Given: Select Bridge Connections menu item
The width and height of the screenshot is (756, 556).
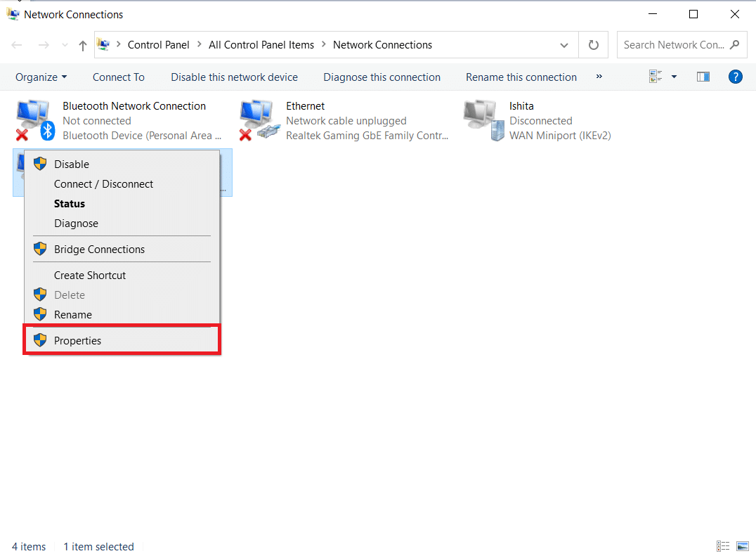Looking at the screenshot, I should 122,250.
